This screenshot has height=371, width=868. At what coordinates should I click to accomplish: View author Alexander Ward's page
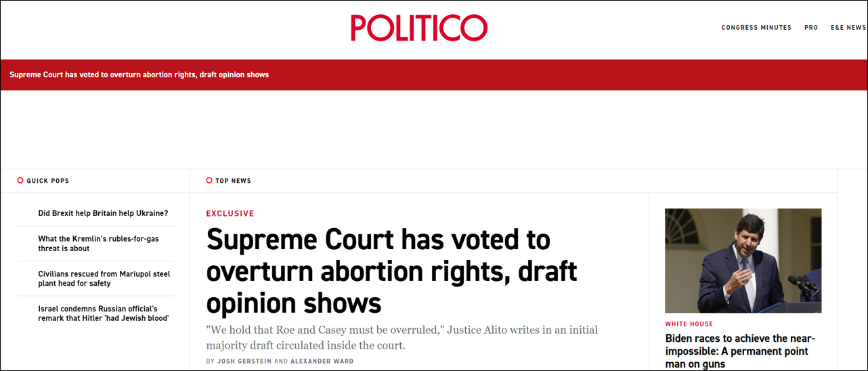coord(322,362)
